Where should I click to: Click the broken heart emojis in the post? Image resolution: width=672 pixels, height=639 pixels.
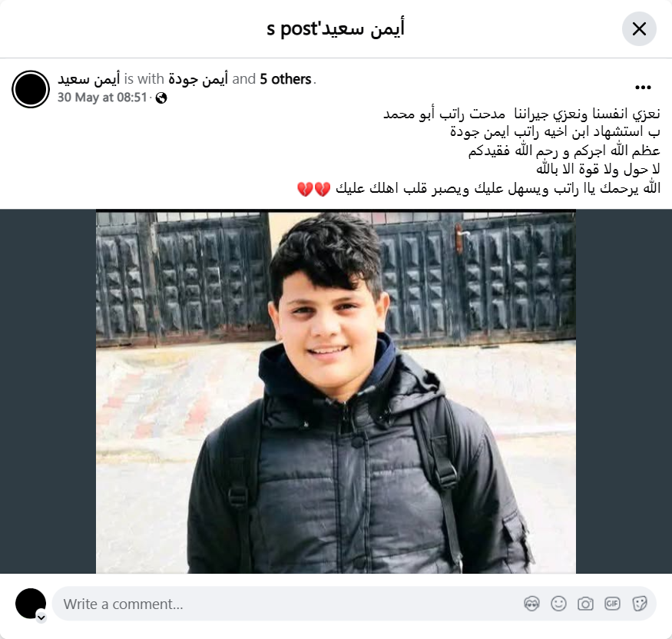(x=313, y=189)
